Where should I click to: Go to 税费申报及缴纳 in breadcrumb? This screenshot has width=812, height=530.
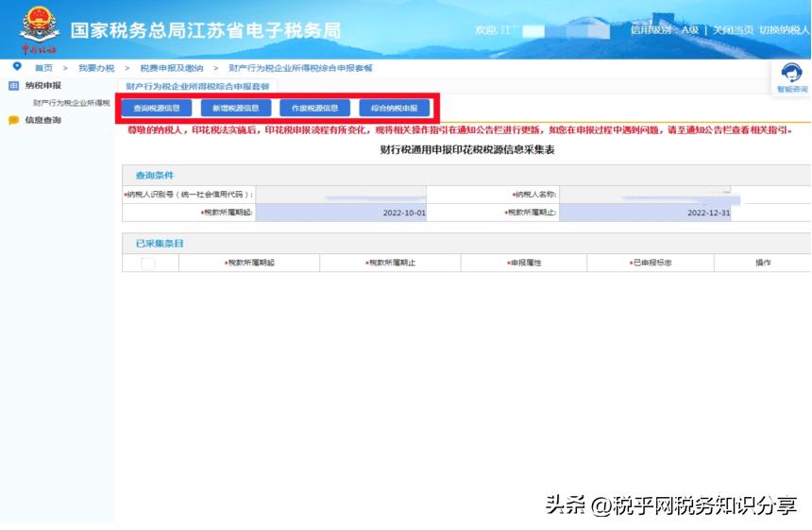[172, 68]
